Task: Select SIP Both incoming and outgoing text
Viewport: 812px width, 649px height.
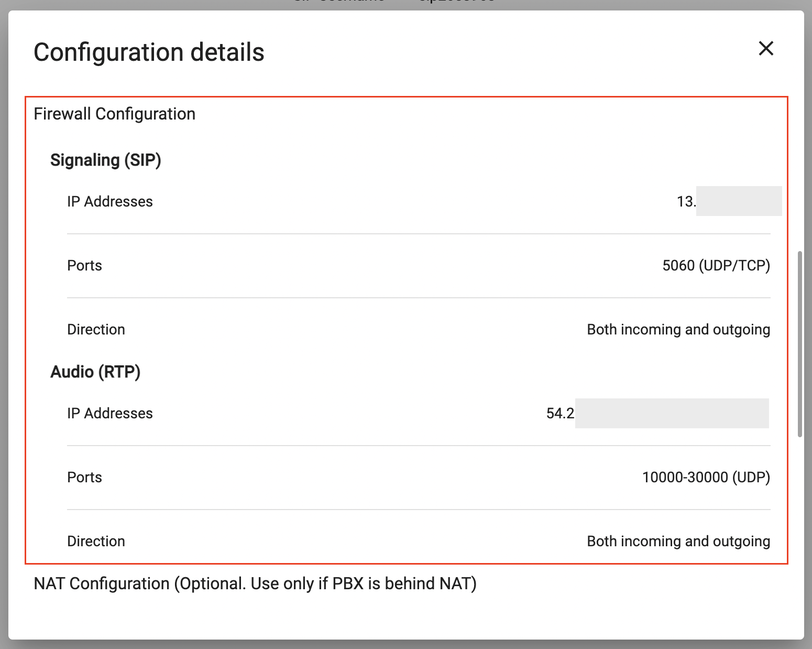Action: [678, 329]
